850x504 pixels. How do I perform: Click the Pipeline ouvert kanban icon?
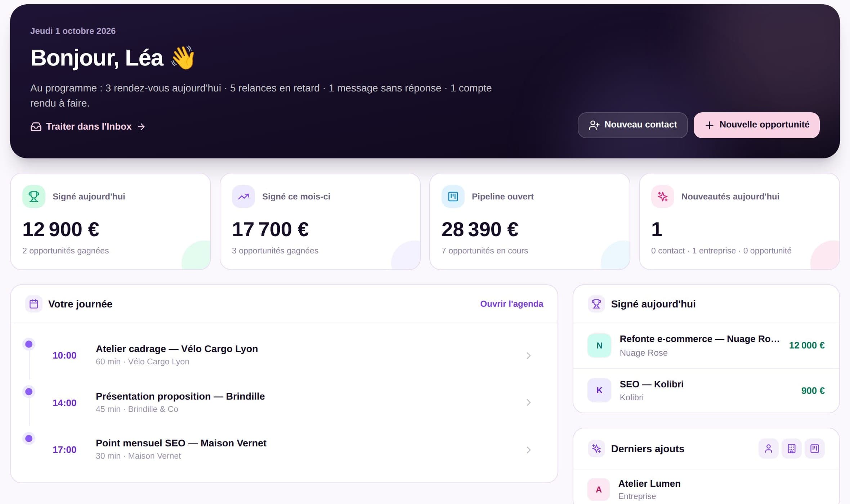(x=453, y=197)
